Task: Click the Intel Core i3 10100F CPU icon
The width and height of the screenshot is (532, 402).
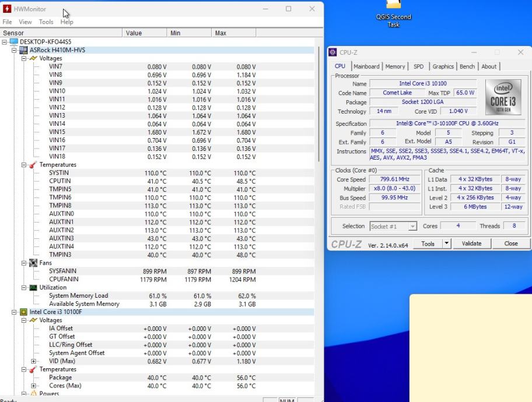Action: tap(23, 312)
